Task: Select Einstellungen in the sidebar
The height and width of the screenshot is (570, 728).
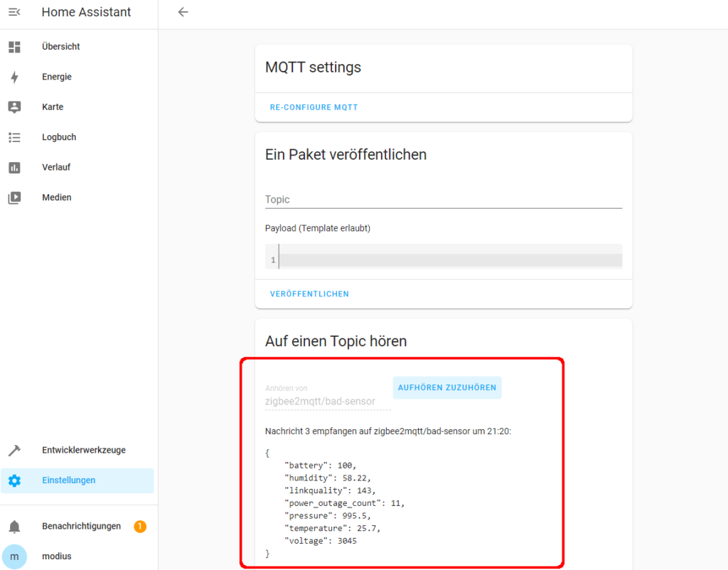Action: (x=77, y=480)
